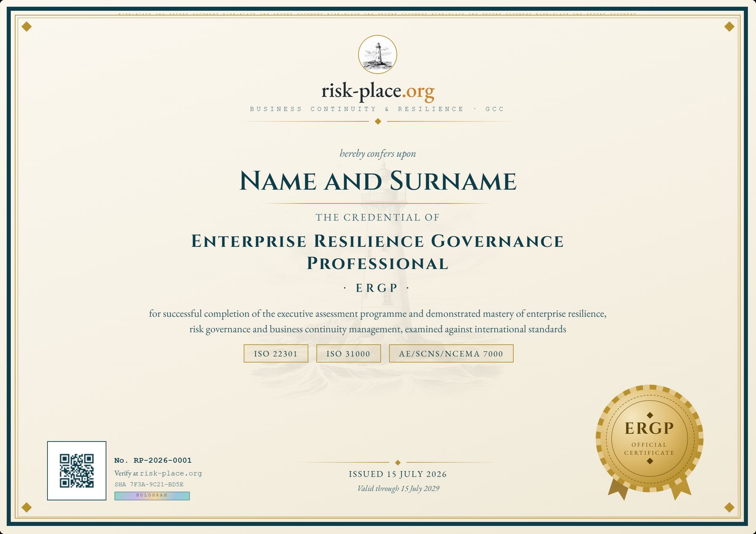Image resolution: width=756 pixels, height=534 pixels.
Task: Click certificate number RP-2026-0001
Action: click(153, 460)
